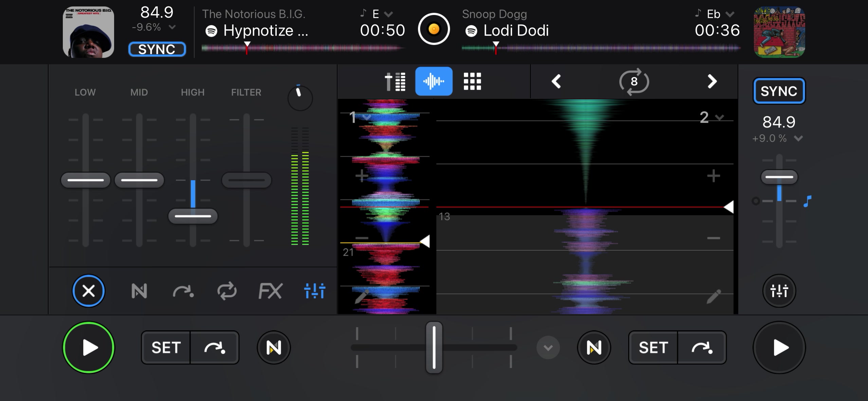Play the right deck Lodi Dodi track
The image size is (868, 401).
point(779,348)
